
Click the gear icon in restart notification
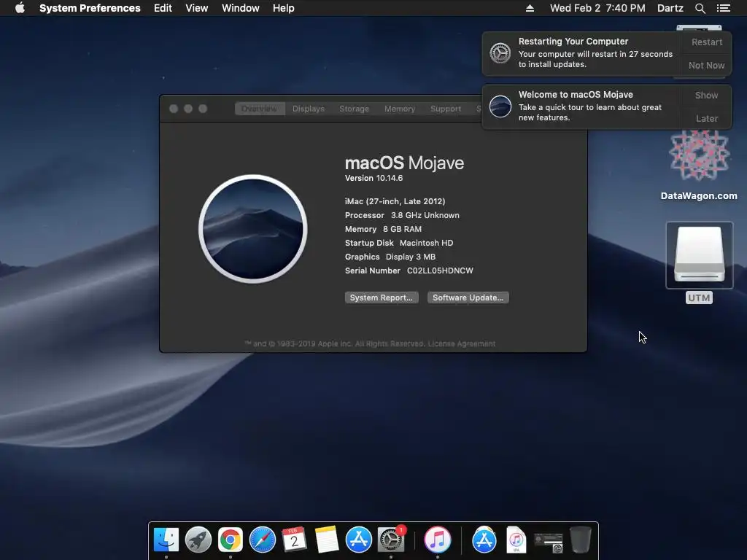pos(500,52)
